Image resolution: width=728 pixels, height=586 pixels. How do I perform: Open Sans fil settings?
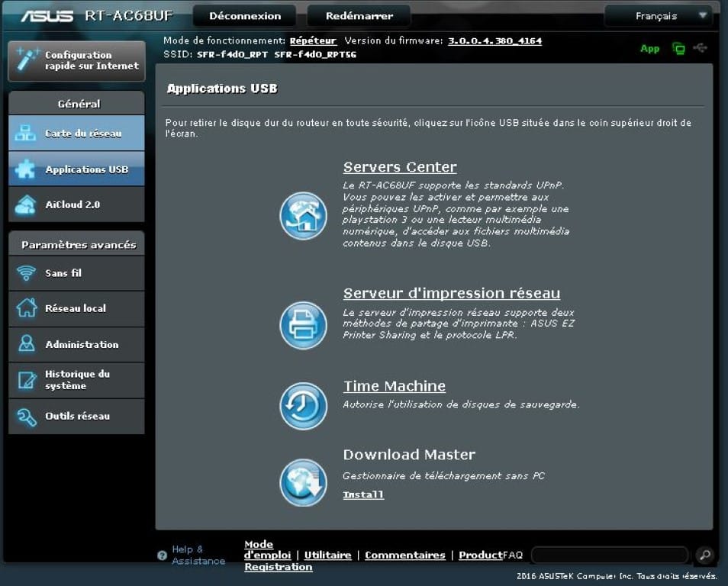tap(76, 273)
